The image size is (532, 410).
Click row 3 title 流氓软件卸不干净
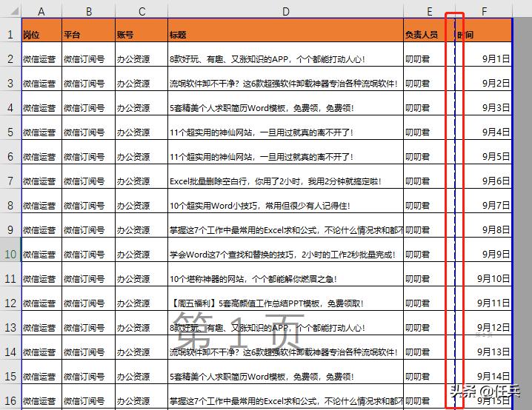[x=286, y=78]
